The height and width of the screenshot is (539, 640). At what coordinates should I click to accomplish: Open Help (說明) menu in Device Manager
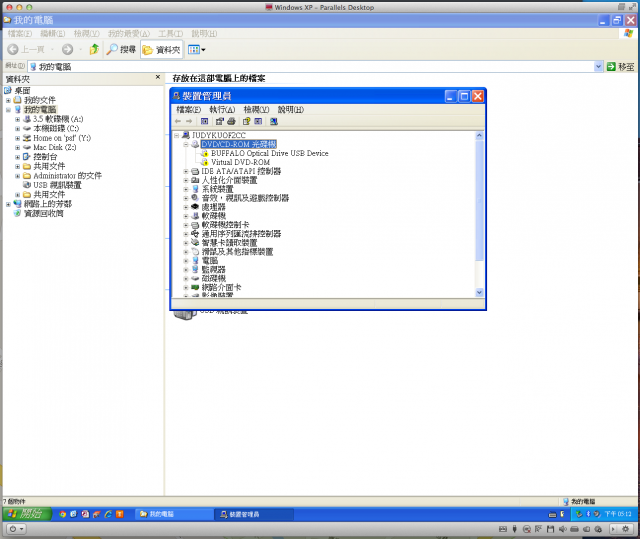[x=291, y=109]
